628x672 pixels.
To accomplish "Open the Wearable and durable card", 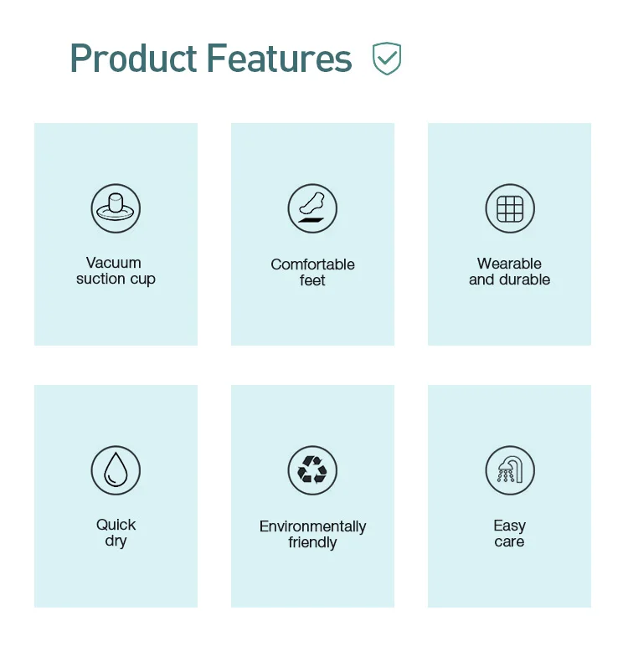I will (509, 234).
